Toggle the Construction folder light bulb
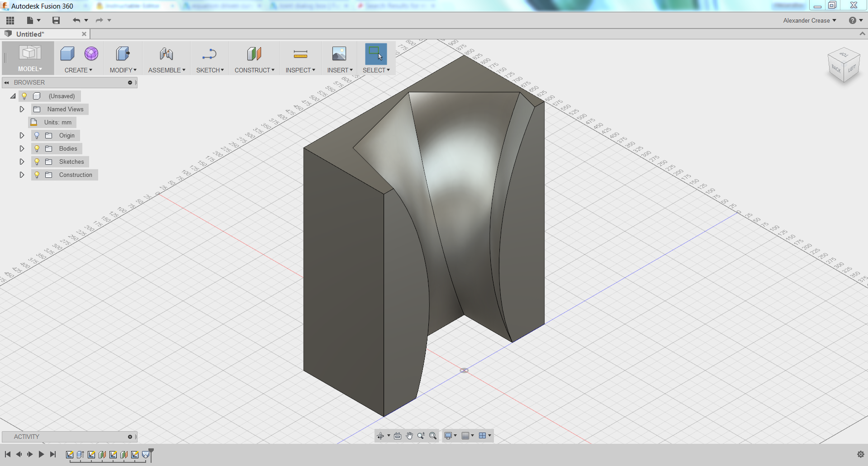 click(37, 175)
